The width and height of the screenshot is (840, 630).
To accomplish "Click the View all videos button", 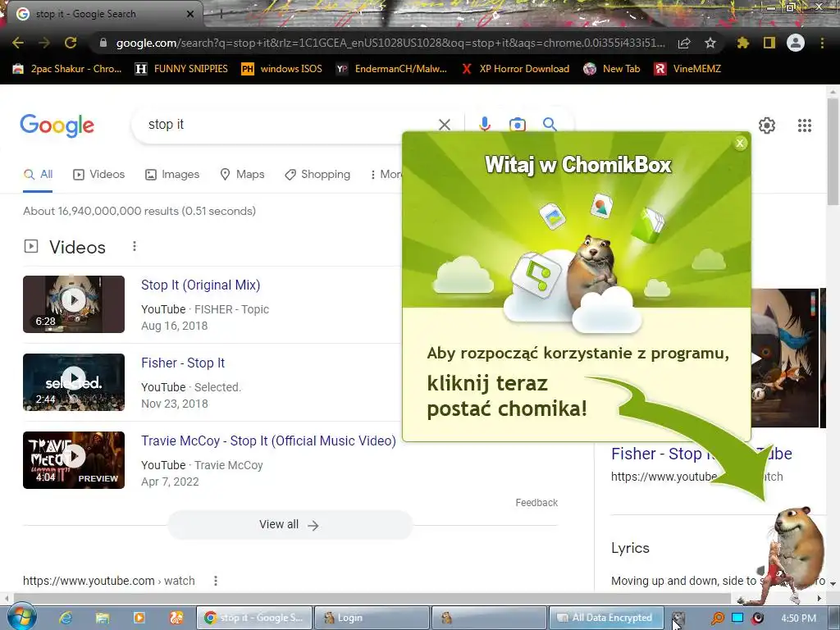I will 290,524.
